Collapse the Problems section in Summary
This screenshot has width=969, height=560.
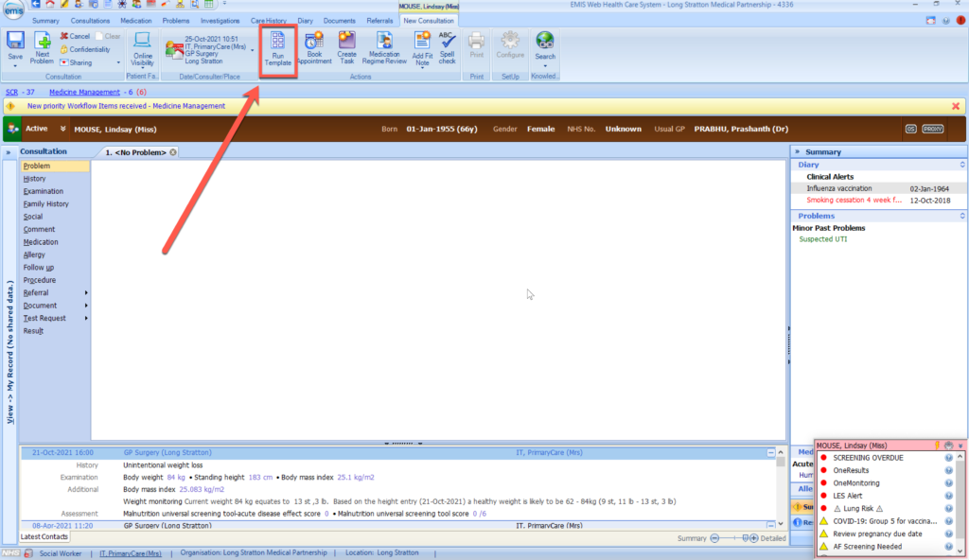(962, 216)
